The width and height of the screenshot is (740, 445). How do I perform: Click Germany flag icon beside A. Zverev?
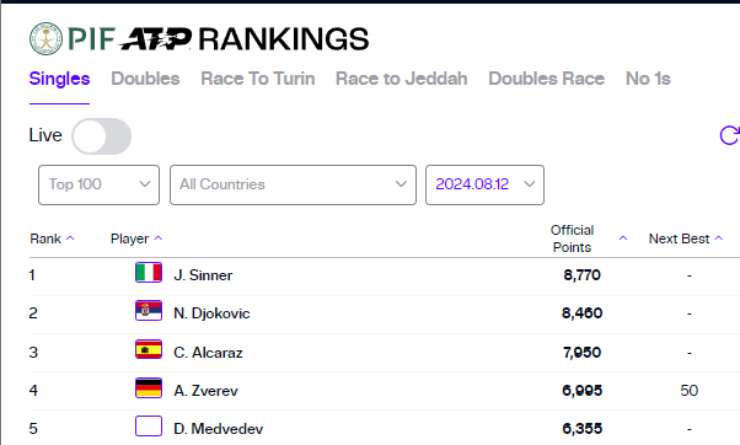(x=149, y=388)
